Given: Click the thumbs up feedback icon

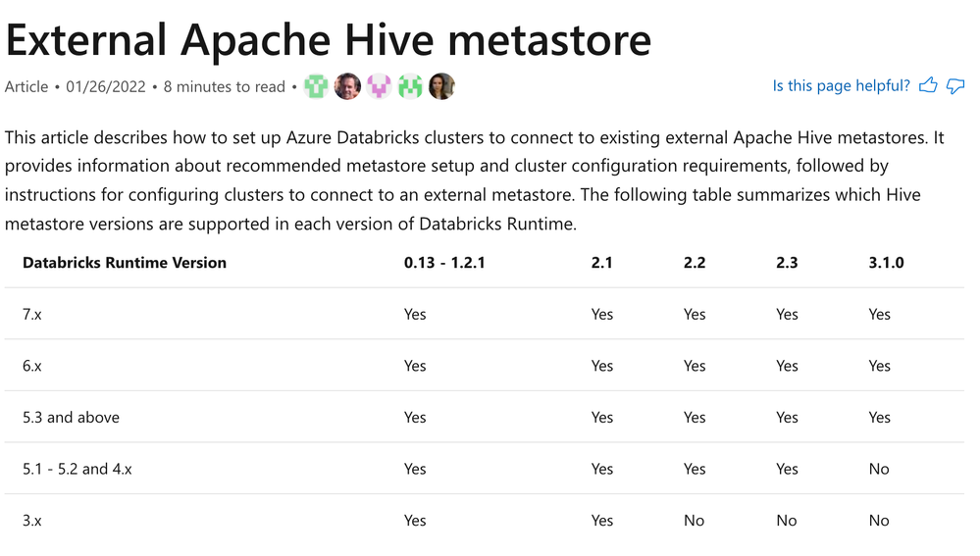Looking at the screenshot, I should (x=928, y=86).
